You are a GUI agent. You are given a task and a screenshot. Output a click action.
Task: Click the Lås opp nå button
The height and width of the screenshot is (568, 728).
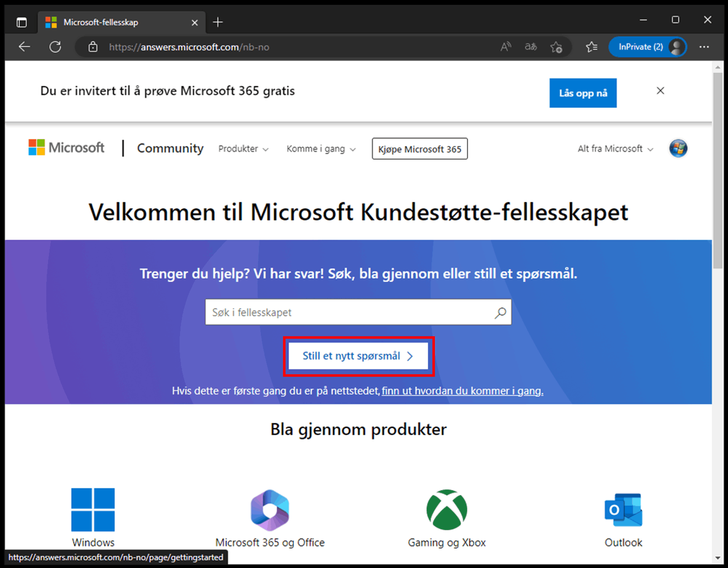coord(583,93)
